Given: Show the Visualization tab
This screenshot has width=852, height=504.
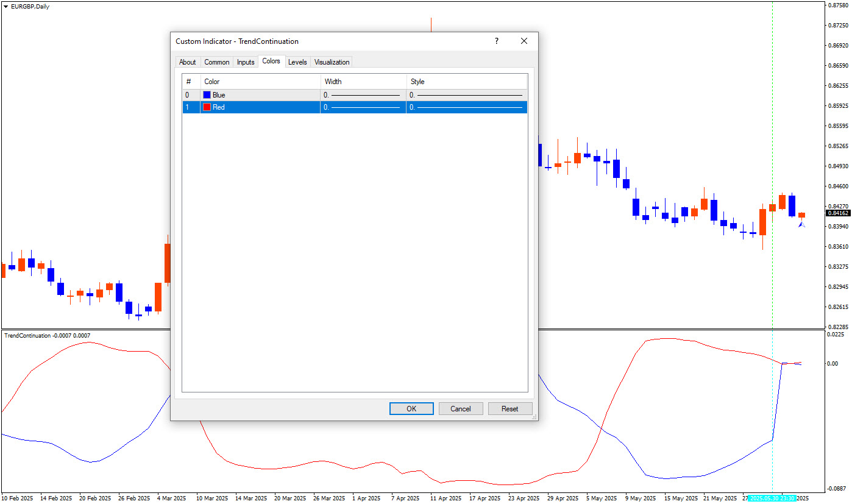Looking at the screenshot, I should (332, 62).
